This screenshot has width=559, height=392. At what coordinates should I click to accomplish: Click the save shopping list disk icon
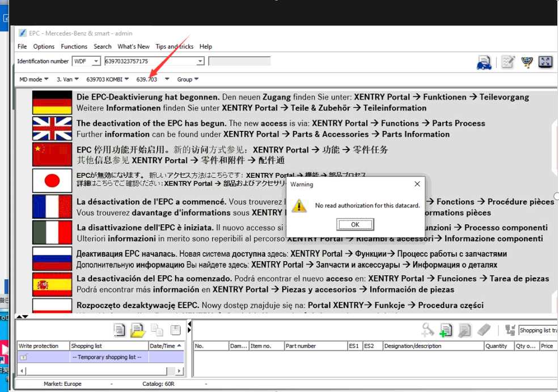[x=176, y=330]
